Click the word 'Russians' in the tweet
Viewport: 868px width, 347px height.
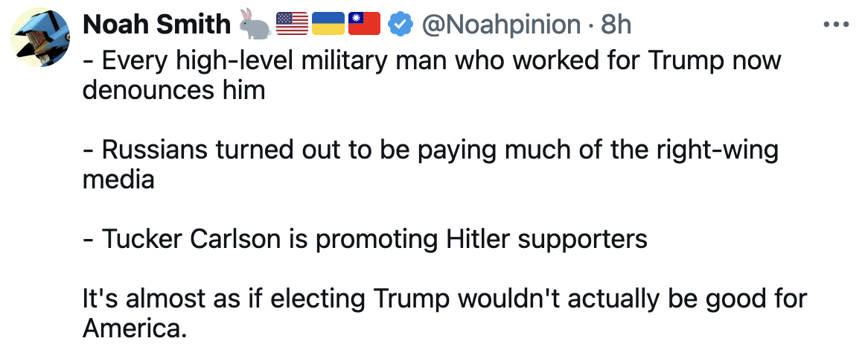pyautogui.click(x=155, y=150)
